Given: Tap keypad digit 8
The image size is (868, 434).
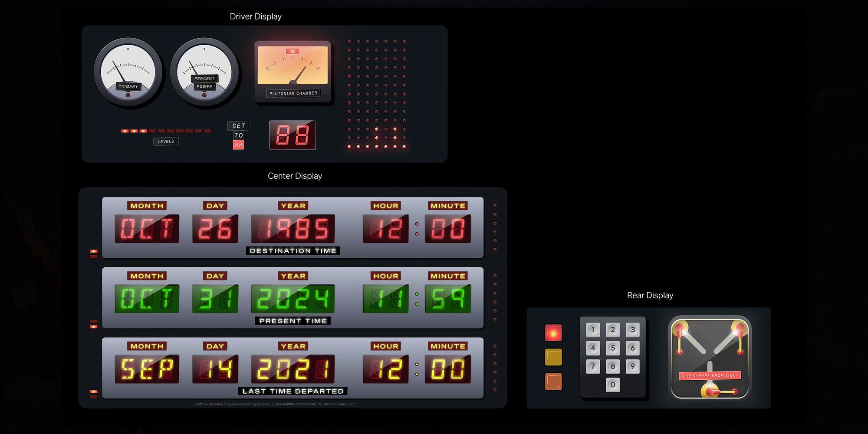Looking at the screenshot, I should click(x=613, y=366).
